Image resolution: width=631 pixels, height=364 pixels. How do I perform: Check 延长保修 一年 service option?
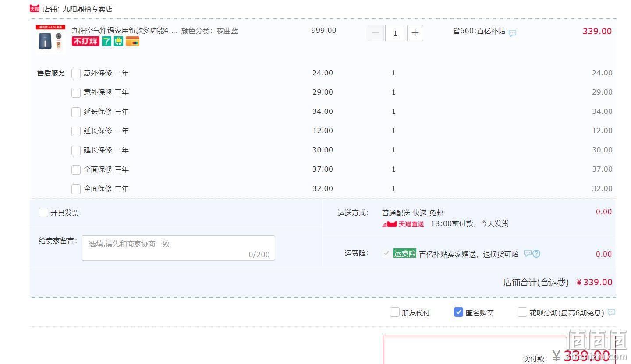click(76, 131)
